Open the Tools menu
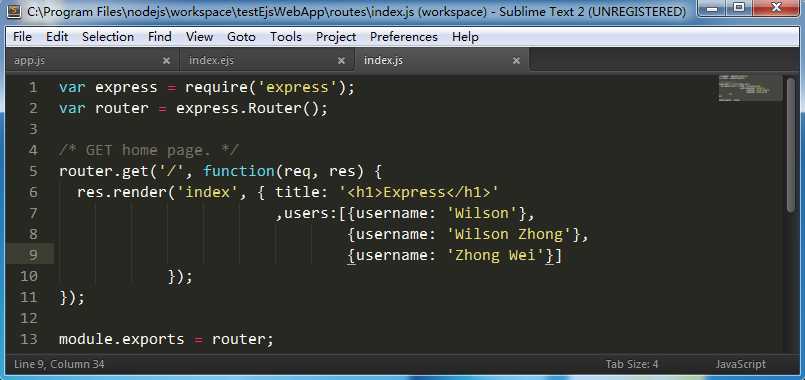 286,37
